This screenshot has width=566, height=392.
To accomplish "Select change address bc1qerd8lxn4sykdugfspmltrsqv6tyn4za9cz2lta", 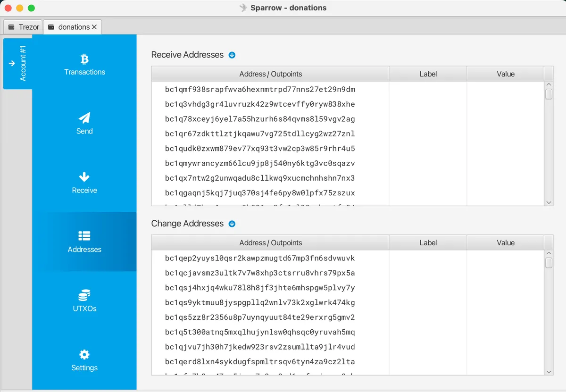I will point(260,362).
